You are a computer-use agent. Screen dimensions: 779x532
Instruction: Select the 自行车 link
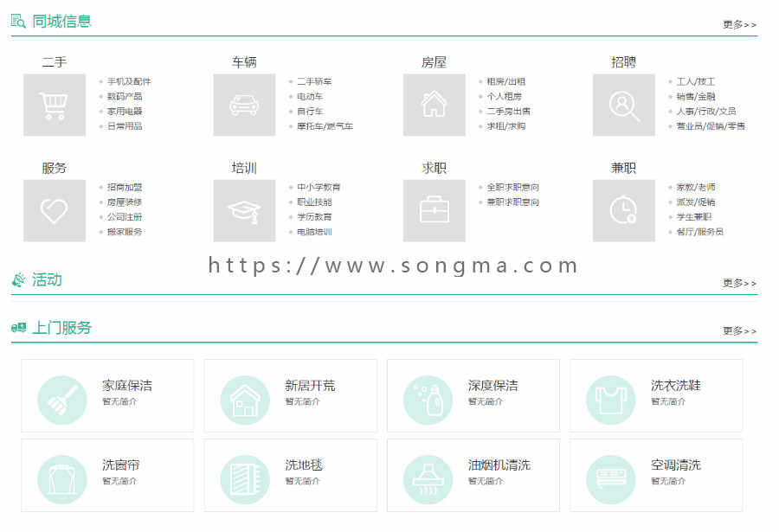pos(310,112)
